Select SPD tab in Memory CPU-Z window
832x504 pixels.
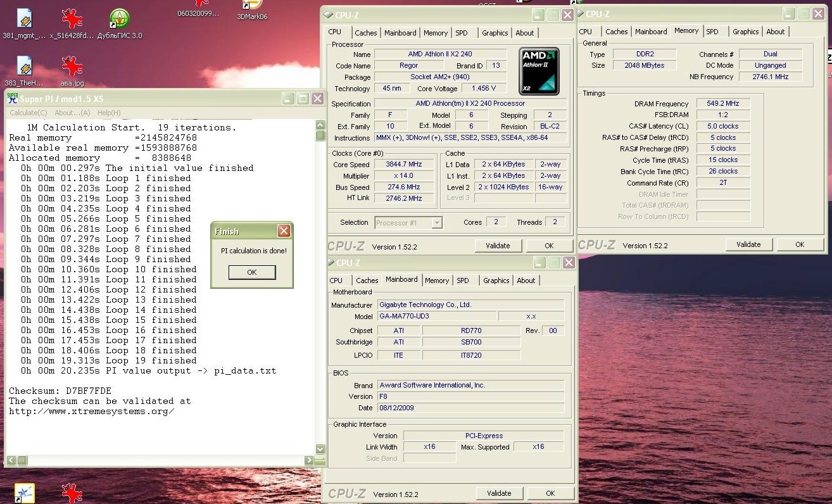pos(712,32)
